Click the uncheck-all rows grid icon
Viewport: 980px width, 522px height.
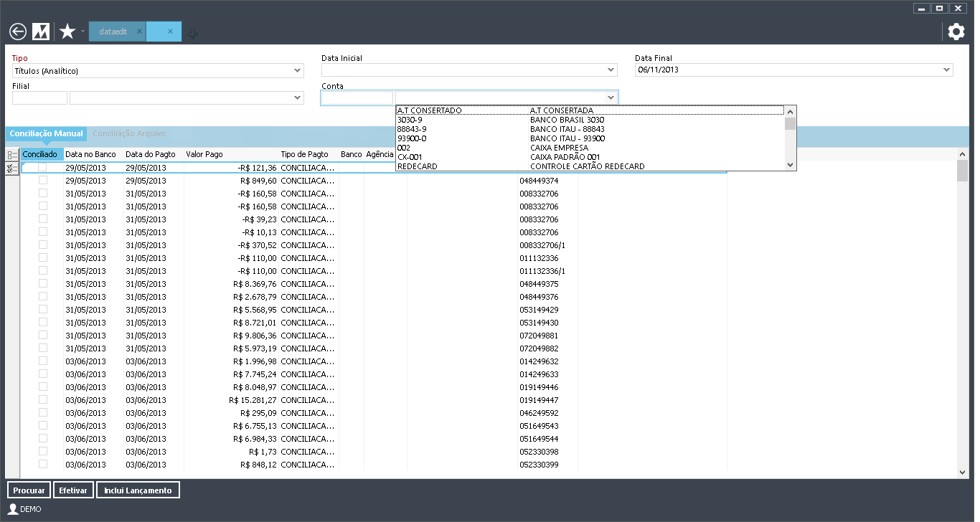(x=12, y=155)
